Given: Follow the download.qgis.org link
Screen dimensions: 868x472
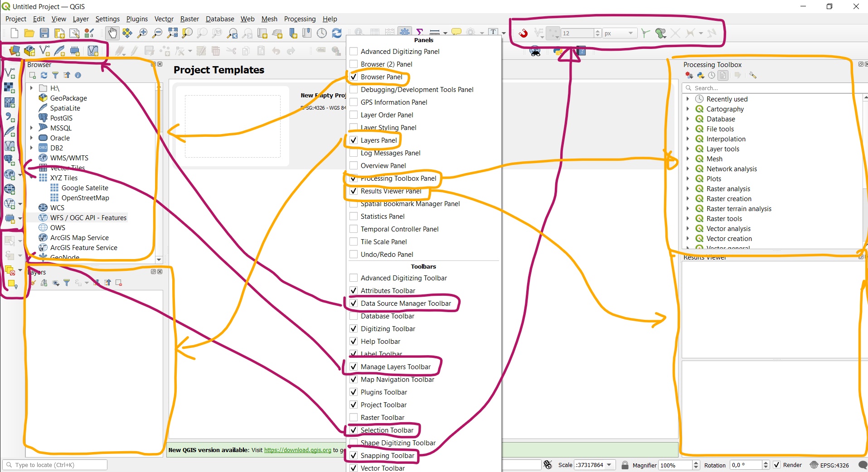Looking at the screenshot, I should point(297,450).
